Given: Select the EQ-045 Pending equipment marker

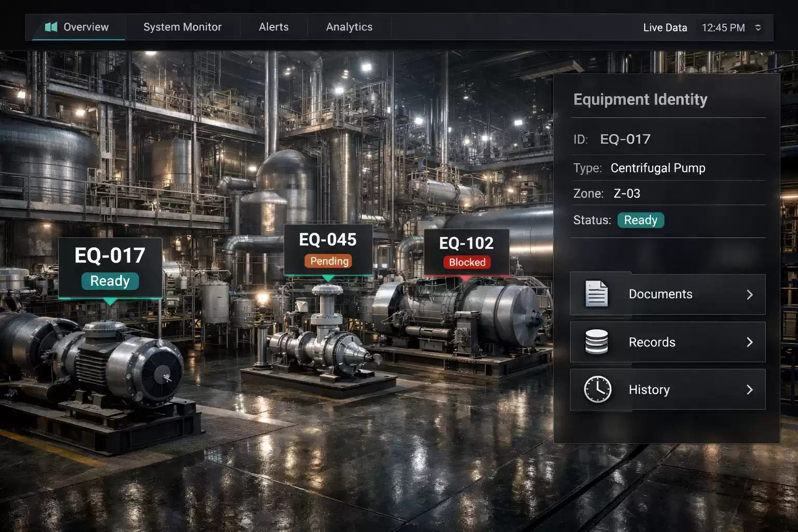Looking at the screenshot, I should pos(328,249).
